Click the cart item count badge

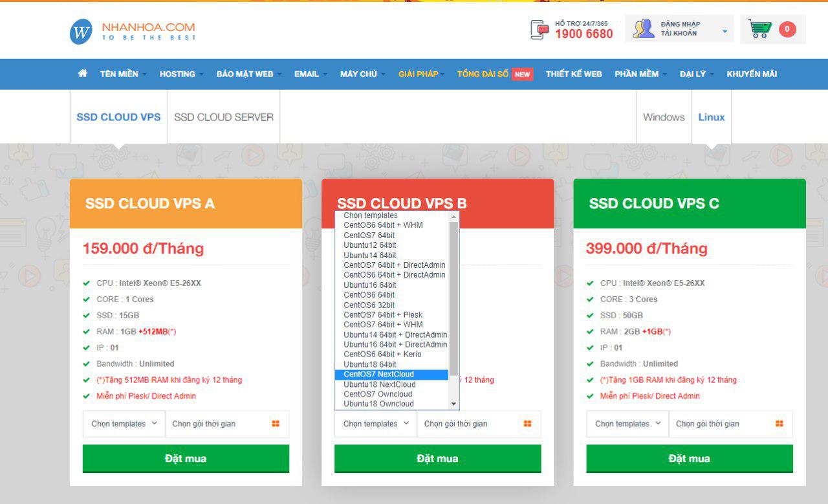coord(787,28)
